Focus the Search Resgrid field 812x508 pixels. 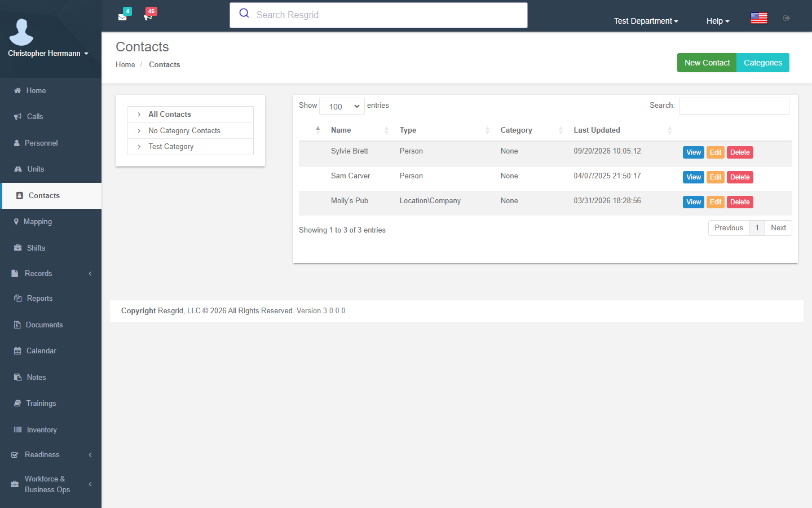click(x=378, y=15)
